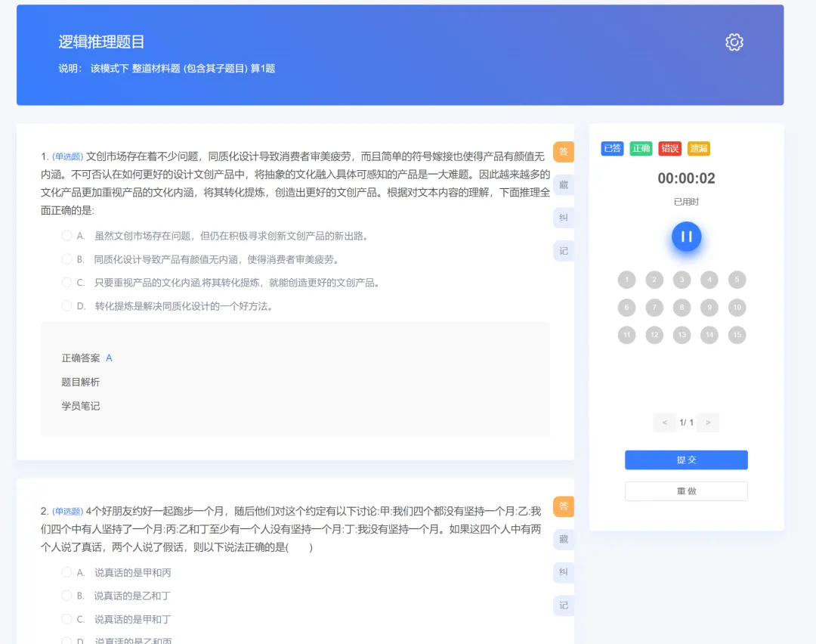Click the orange 答 tag on question 1
The image size is (816, 644).
pyautogui.click(x=564, y=152)
